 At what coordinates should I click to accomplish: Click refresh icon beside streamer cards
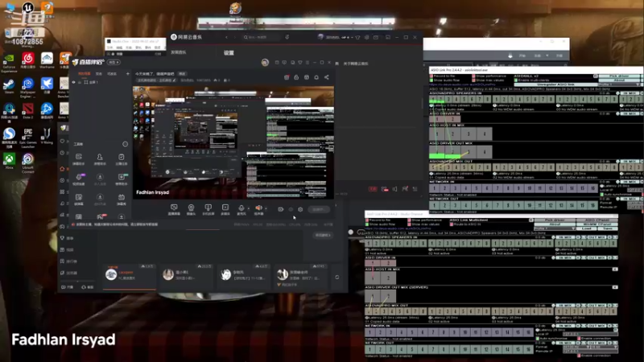tap(336, 277)
